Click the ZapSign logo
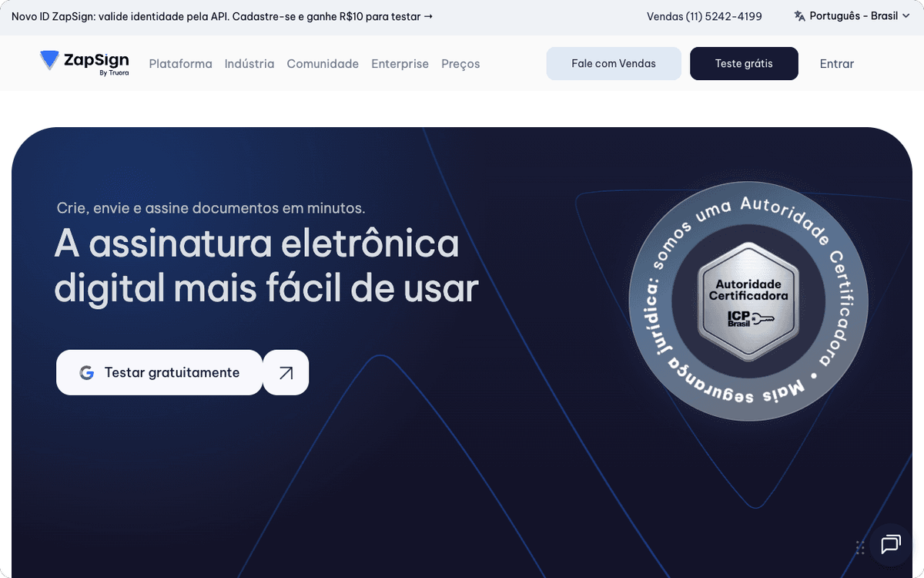This screenshot has width=924, height=578. [x=85, y=62]
